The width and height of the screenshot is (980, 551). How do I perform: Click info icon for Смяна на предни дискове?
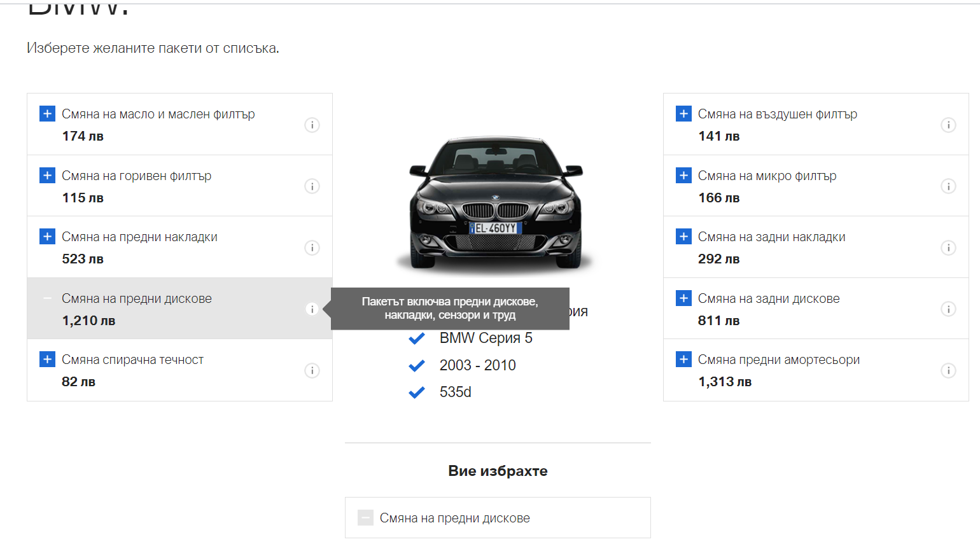pos(312,309)
